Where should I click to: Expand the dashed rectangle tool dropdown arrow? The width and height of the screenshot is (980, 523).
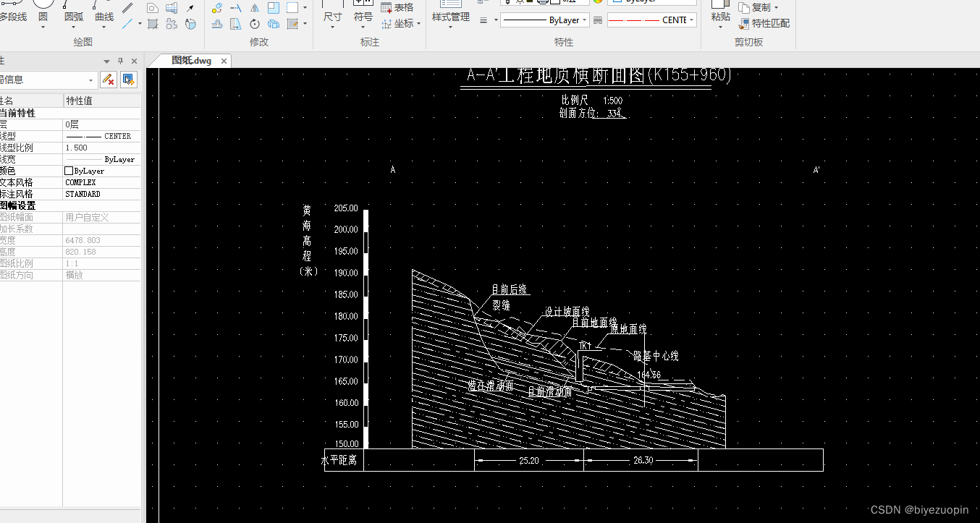pos(305,8)
